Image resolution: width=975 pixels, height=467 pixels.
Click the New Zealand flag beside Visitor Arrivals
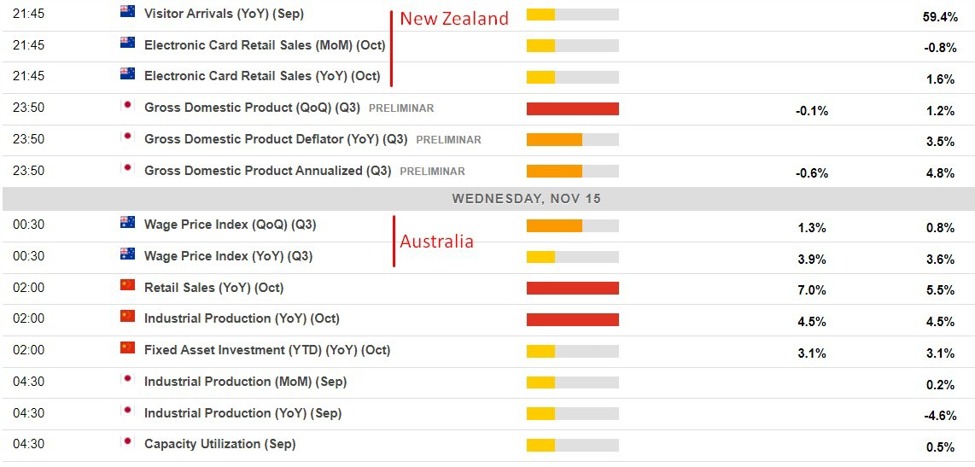click(x=127, y=11)
